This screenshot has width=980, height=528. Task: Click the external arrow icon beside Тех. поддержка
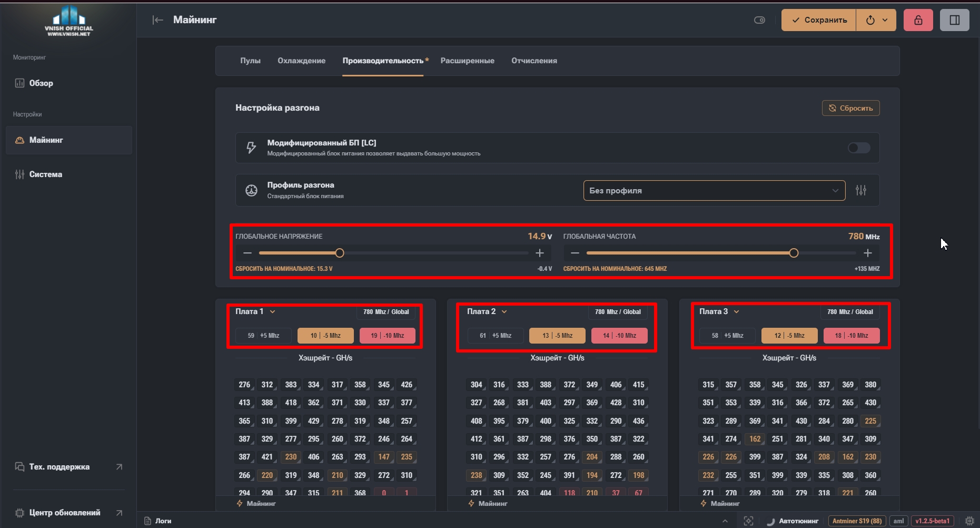point(119,467)
